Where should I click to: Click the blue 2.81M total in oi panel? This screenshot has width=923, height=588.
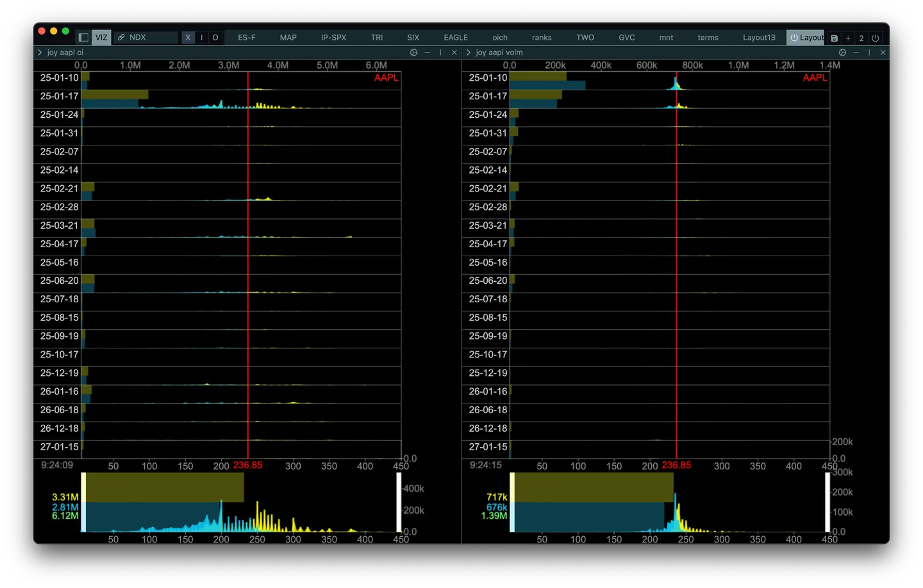(65, 507)
